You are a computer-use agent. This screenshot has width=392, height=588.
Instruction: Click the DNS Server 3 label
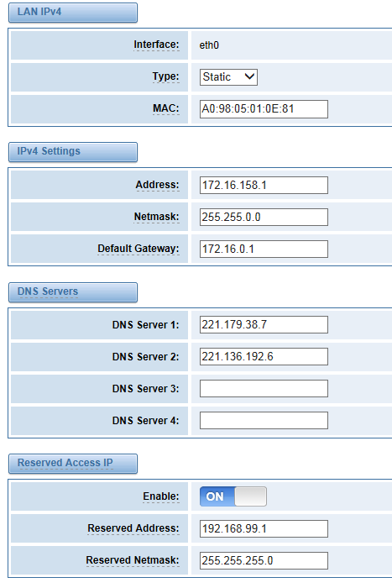[146, 388]
